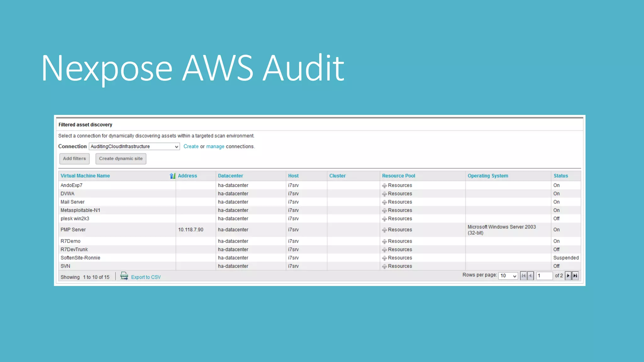
Task: Expand Resources plus icon for AndoExp7
Action: point(384,186)
